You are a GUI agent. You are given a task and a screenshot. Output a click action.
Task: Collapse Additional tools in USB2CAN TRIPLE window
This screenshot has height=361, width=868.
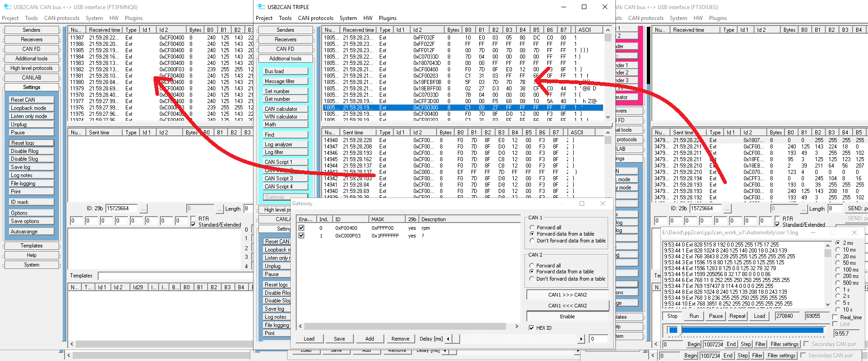tap(285, 59)
